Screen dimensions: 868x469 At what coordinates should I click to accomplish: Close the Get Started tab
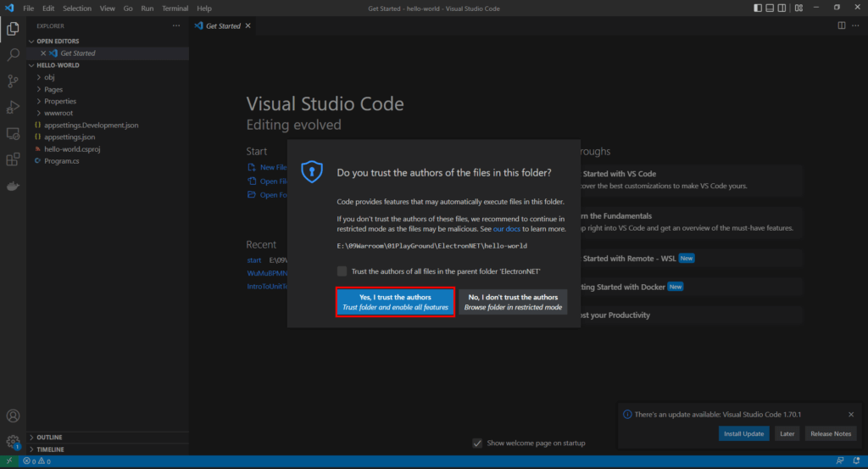[x=248, y=25]
